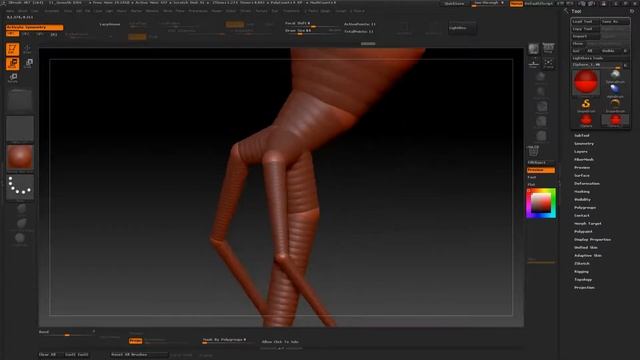Screen dimensions: 640x360
Task: Click the large red ZSphere tool thumbnail
Action: point(586,82)
